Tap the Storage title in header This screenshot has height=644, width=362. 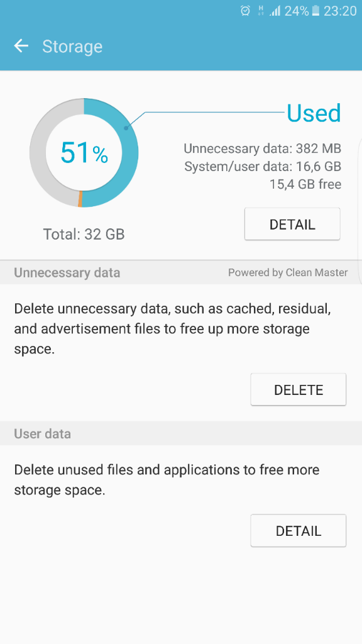click(x=72, y=47)
